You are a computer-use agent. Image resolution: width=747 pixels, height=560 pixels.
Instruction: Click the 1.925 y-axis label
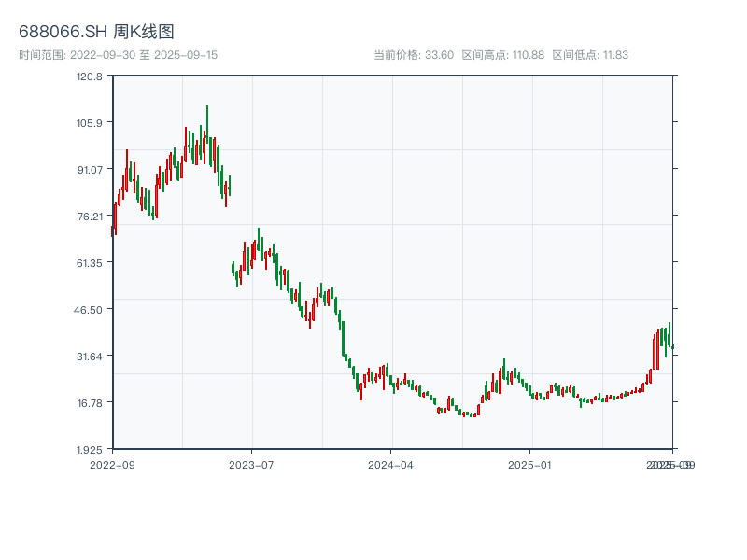point(90,449)
